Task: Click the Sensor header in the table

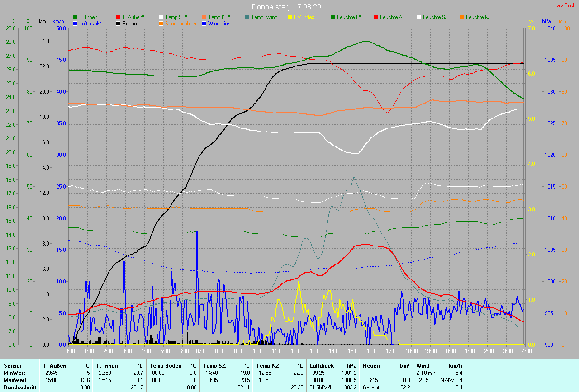Action: click(12, 366)
